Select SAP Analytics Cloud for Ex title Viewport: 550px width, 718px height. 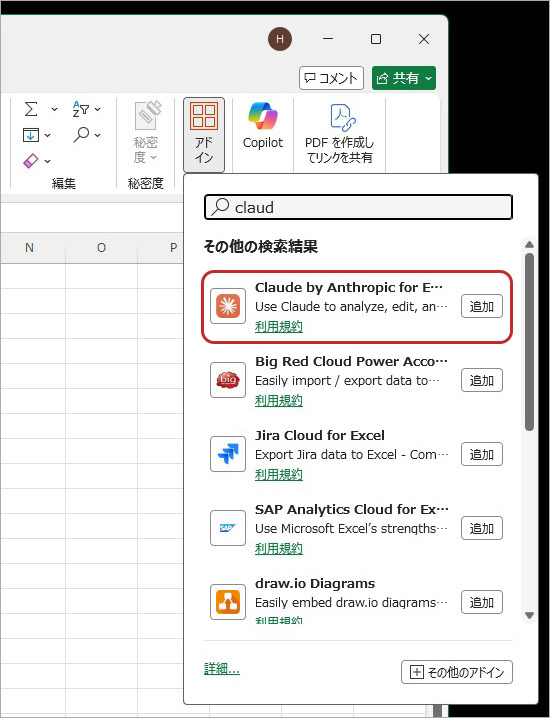(x=352, y=510)
